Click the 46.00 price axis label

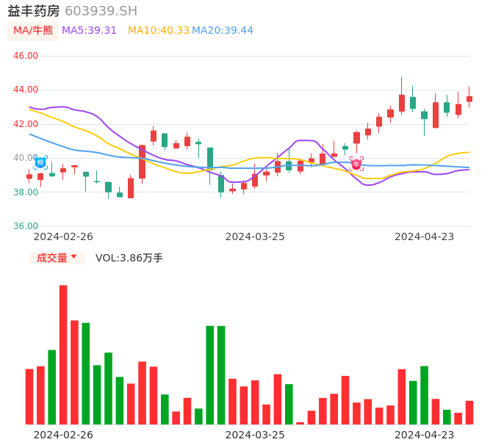[26, 56]
